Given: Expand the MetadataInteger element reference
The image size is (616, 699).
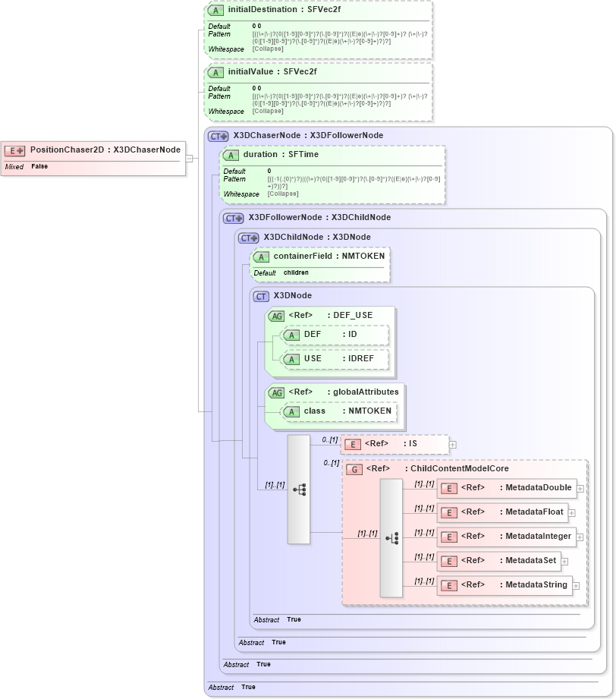Looking at the screenshot, I should (580, 537).
